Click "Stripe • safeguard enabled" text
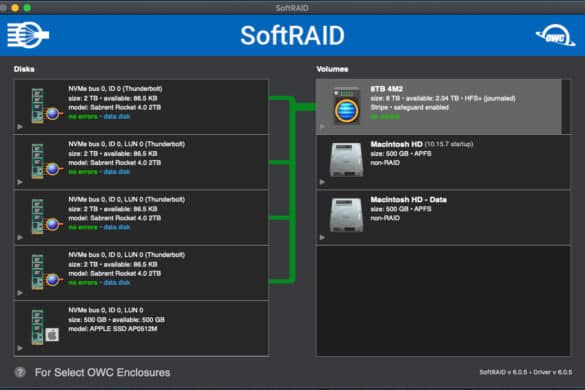Image resolution: width=585 pixels, height=390 pixels. (x=409, y=107)
